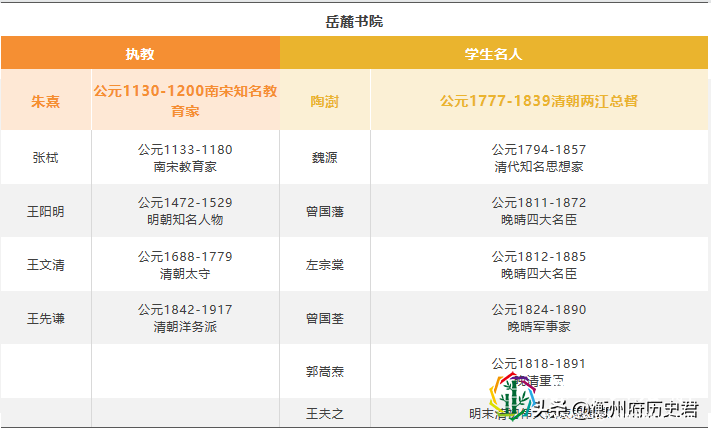
Task: Click the 清朝洋务派 description
Action: pos(185,326)
